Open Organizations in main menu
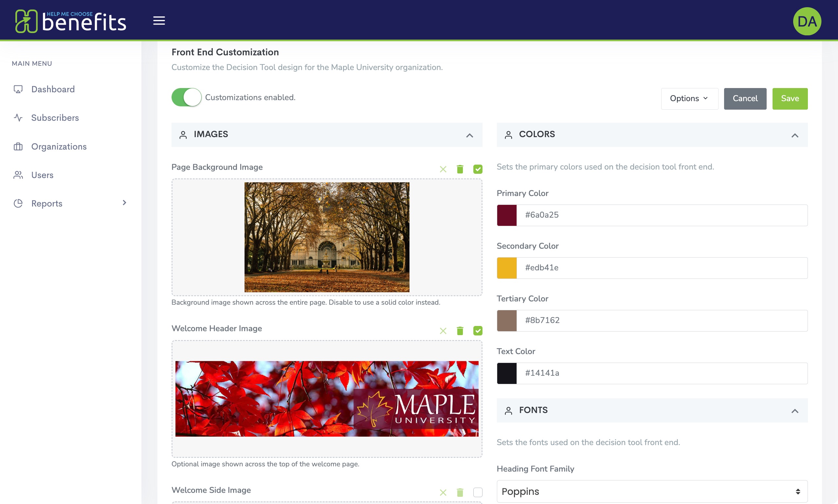This screenshot has height=504, width=838. (59, 147)
